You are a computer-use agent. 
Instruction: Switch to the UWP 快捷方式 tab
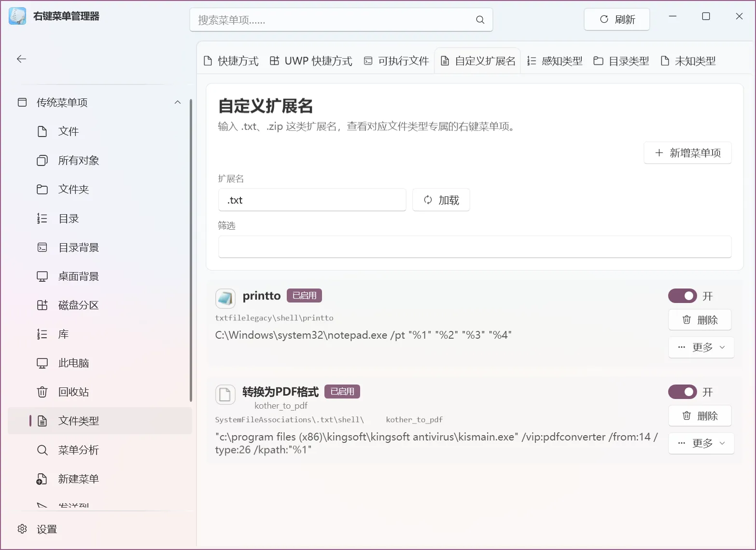(x=311, y=61)
